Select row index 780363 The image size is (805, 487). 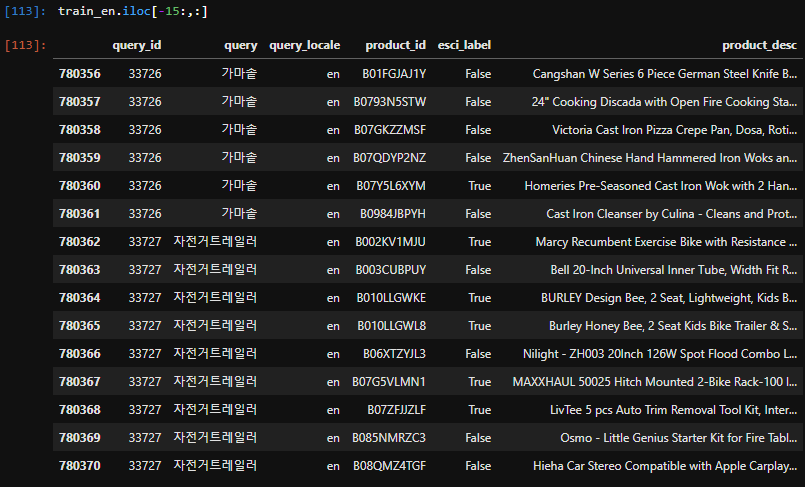click(80, 269)
